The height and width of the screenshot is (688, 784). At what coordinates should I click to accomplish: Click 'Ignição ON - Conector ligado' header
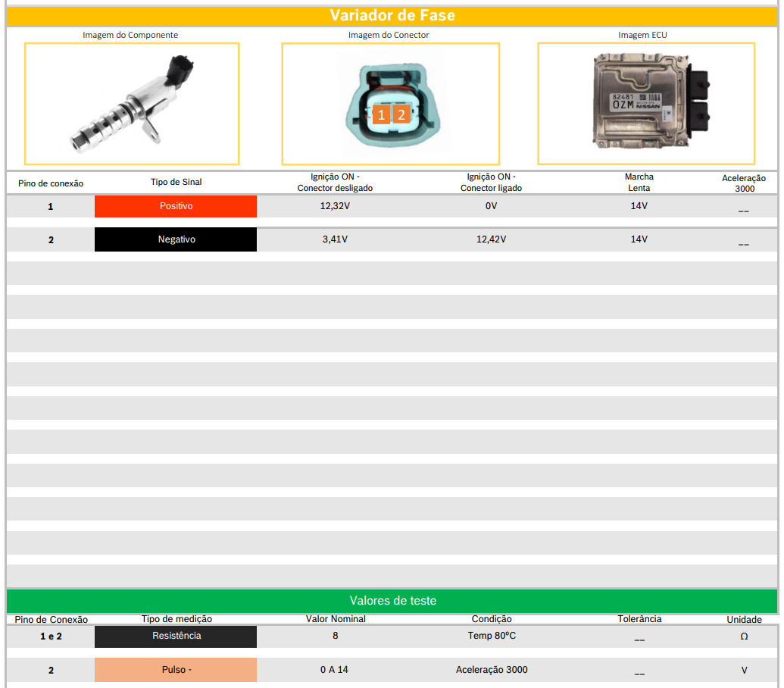pos(491,183)
